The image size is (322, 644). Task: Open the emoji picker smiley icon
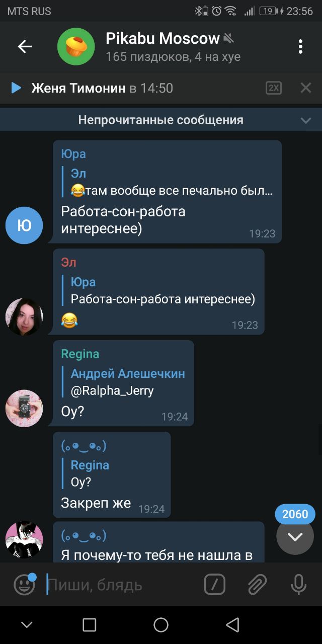(24, 585)
